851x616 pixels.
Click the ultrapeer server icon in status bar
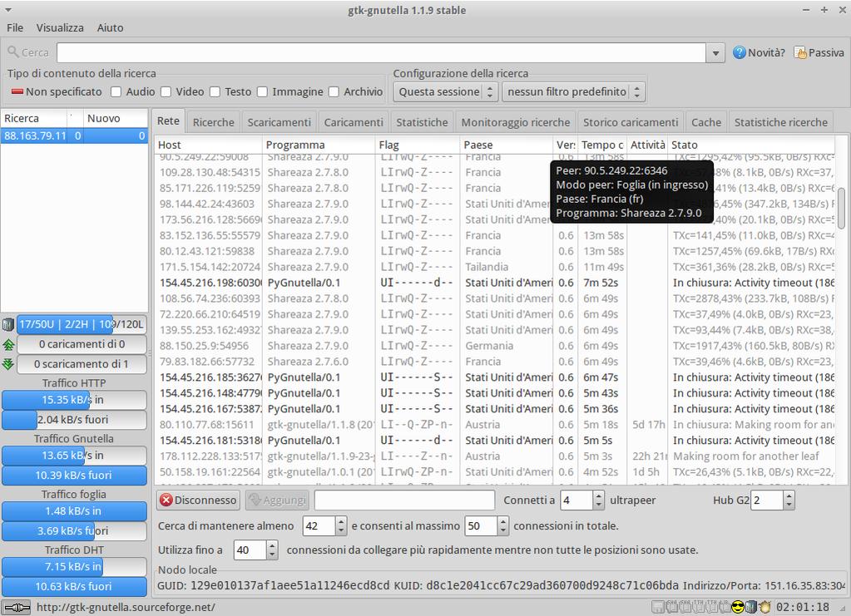click(751, 607)
